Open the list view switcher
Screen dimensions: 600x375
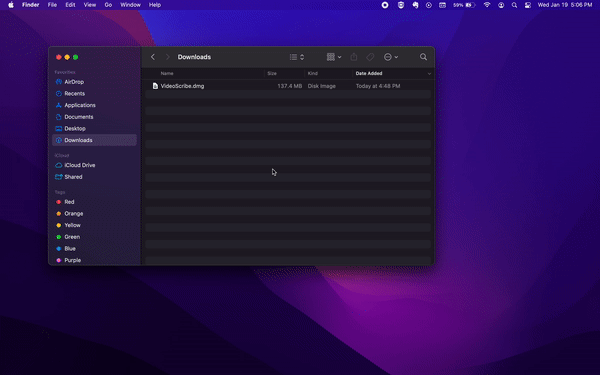click(297, 57)
